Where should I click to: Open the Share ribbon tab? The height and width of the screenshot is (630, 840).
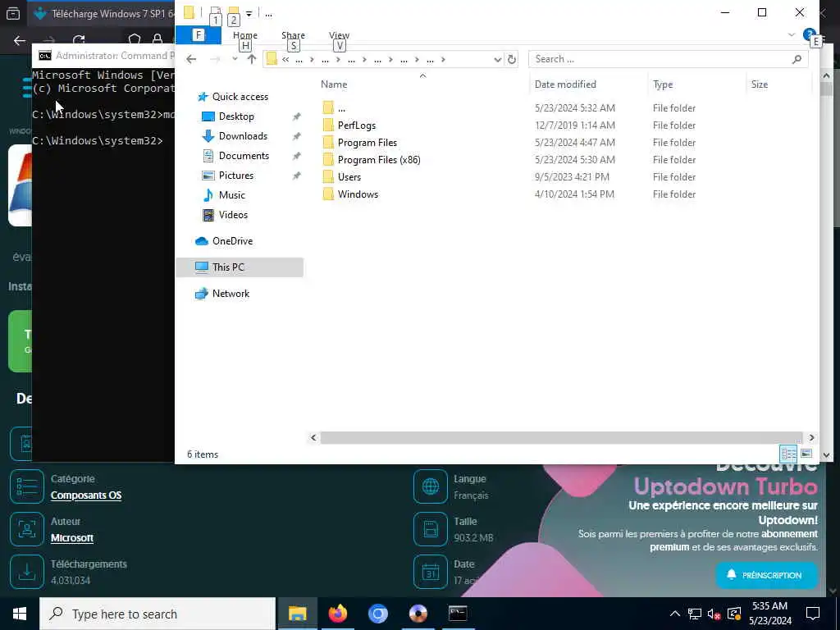[x=293, y=35]
